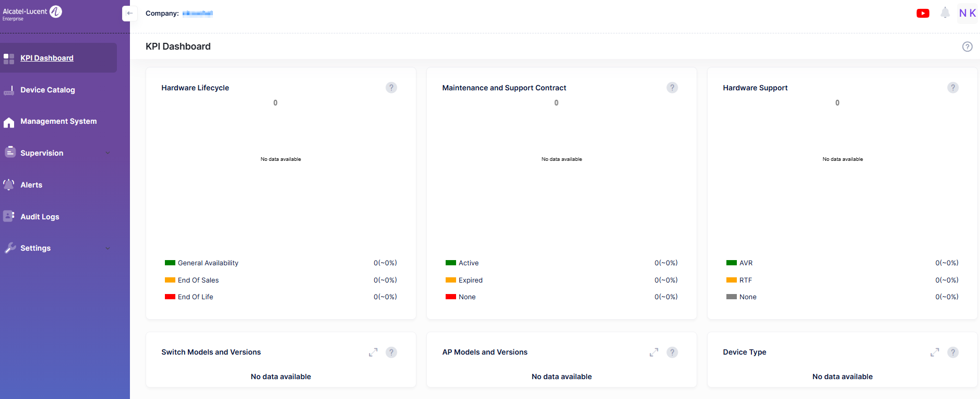Show help for Switch Models and Versions
The image size is (980, 399).
[x=391, y=353]
